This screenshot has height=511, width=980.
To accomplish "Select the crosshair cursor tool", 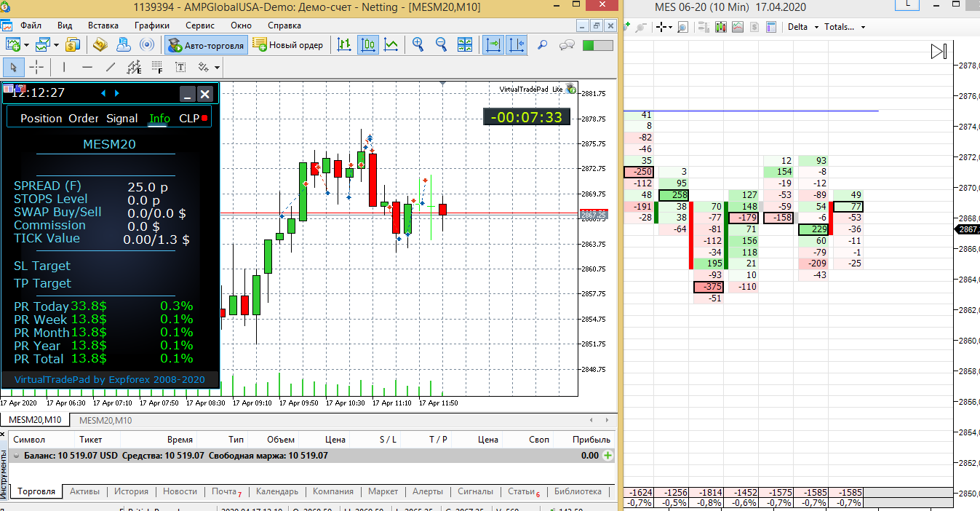I will (x=36, y=68).
